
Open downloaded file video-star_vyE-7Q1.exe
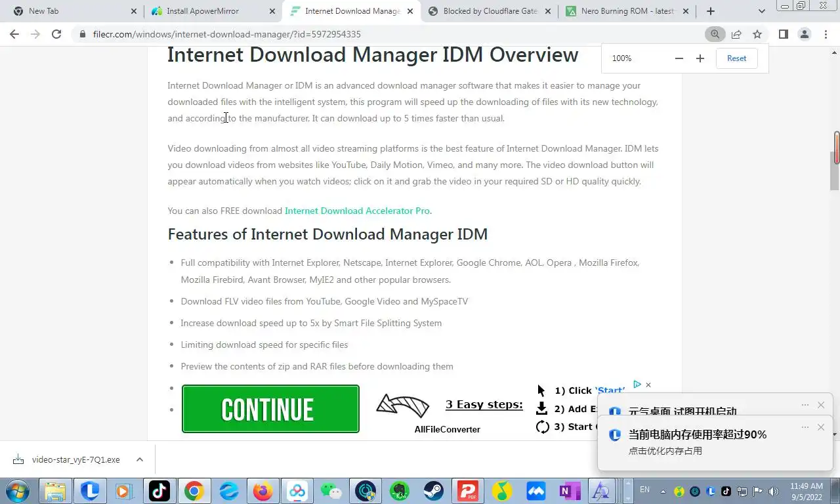[x=75, y=459]
